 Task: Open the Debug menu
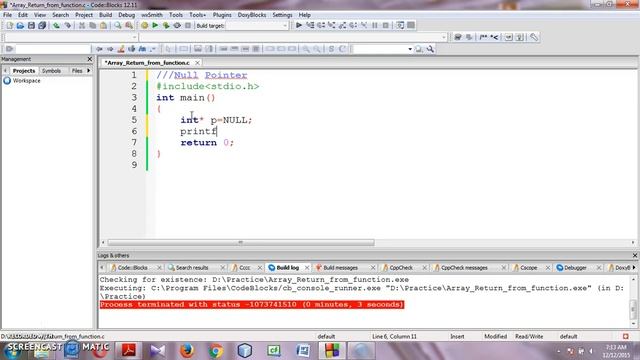(x=127, y=15)
